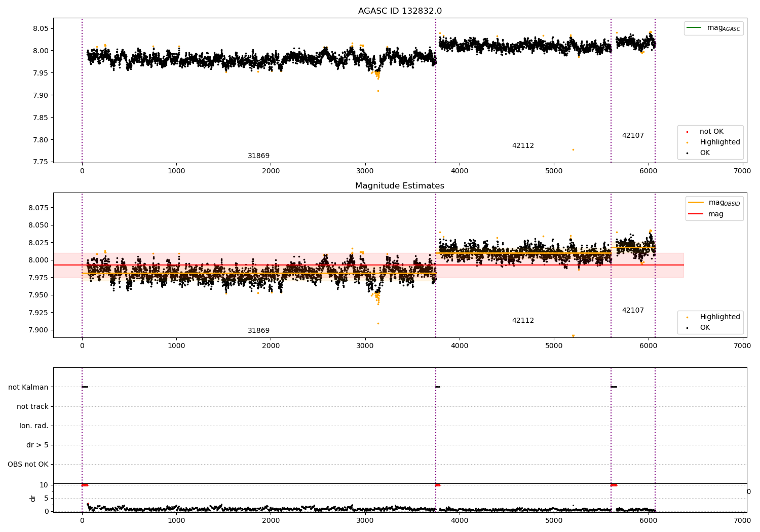Click the 'OBS not OK' axis label
This screenshot has width=760, height=532.
coord(28,465)
